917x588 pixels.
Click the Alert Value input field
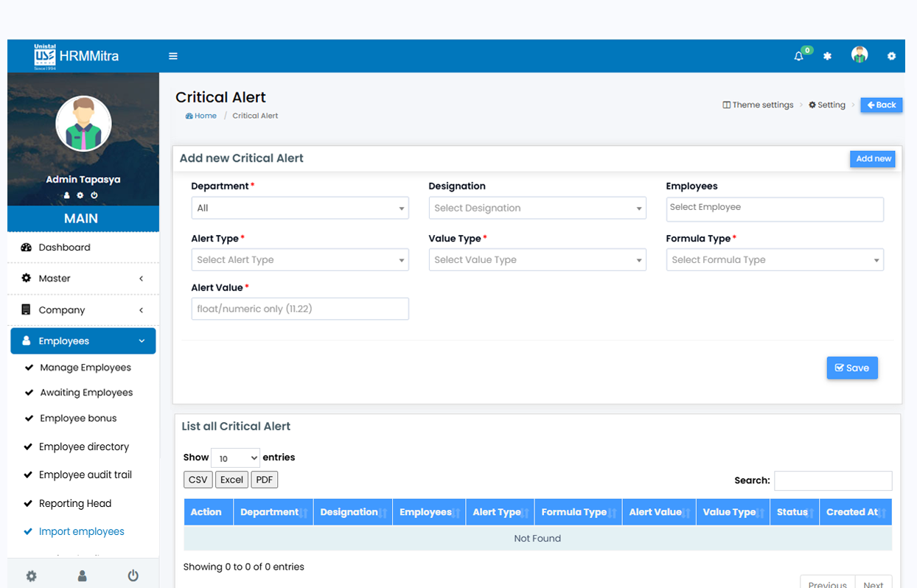pyautogui.click(x=299, y=309)
